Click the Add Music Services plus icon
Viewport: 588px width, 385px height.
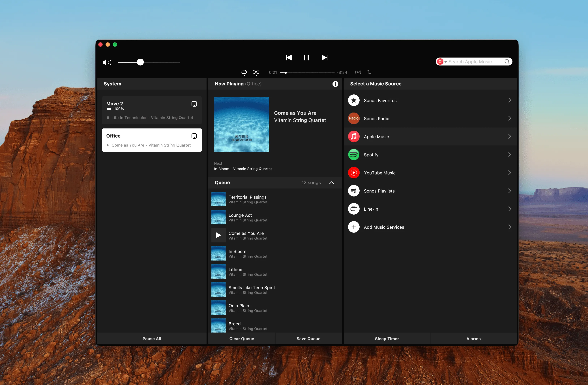354,227
